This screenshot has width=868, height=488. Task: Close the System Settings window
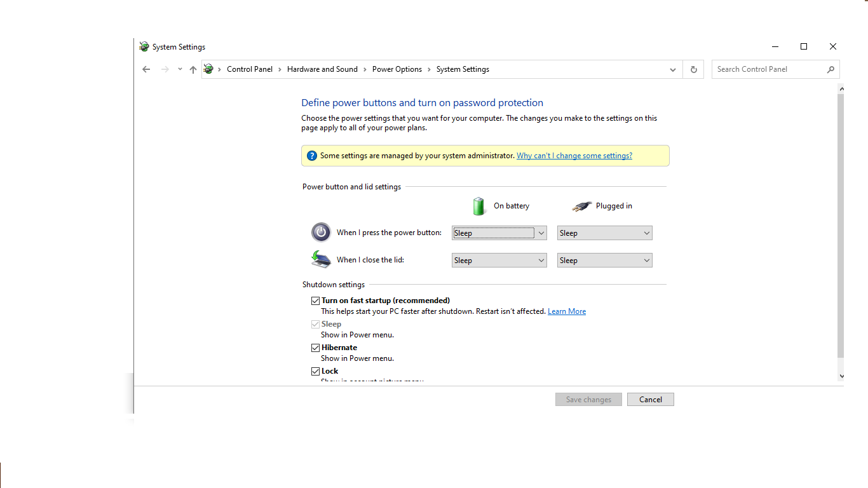[832, 46]
